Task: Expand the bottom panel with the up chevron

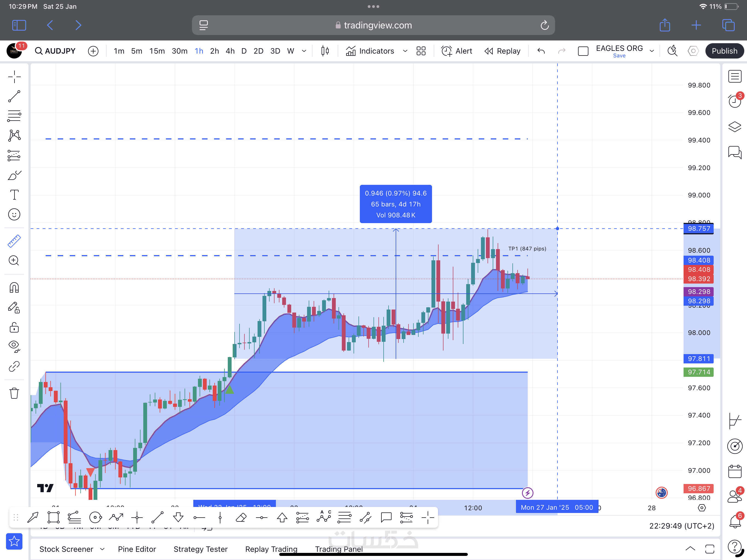Action: (690, 549)
